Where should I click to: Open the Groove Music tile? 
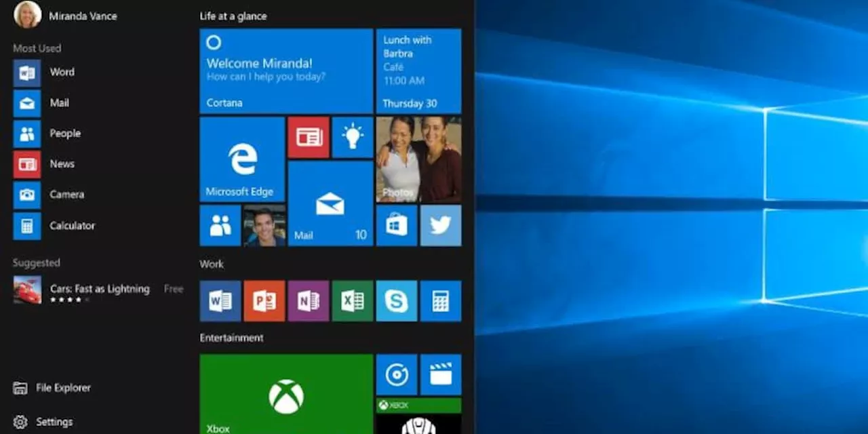(x=397, y=374)
